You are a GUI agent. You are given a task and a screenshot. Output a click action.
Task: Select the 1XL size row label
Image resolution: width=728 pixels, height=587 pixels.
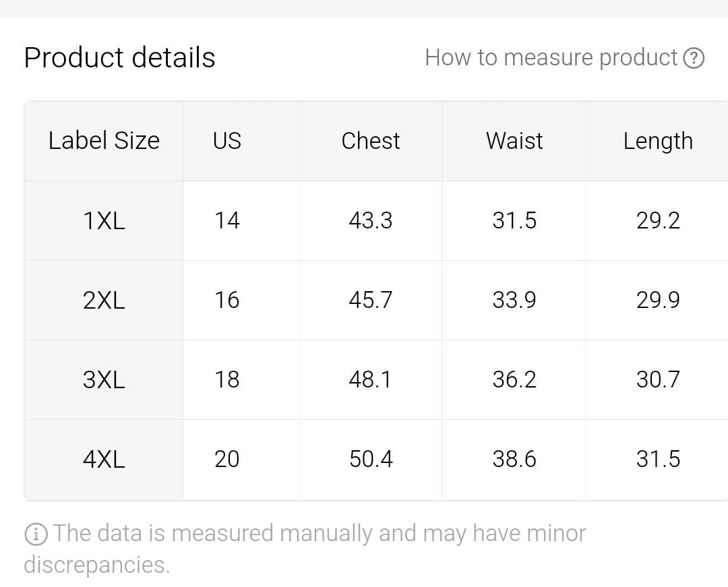point(104,220)
